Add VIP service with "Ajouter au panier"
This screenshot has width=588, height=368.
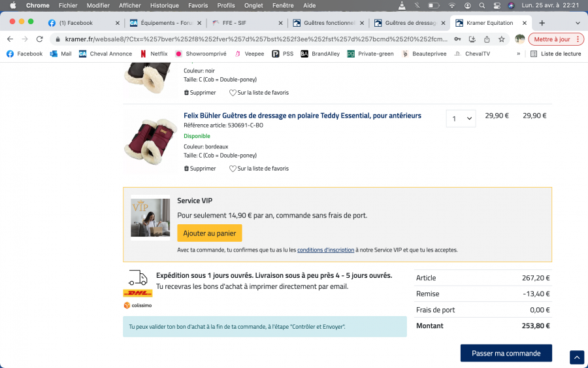(209, 233)
